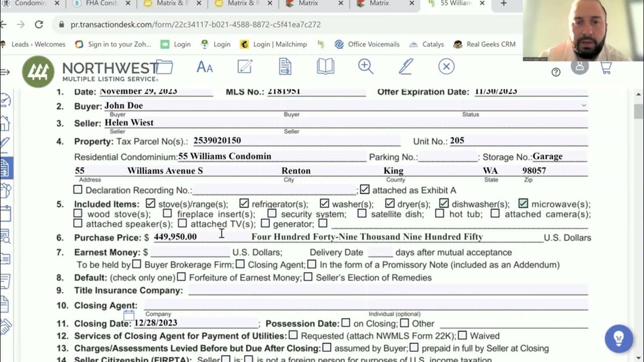Select the edit form pencil-on-paper icon

[245, 66]
